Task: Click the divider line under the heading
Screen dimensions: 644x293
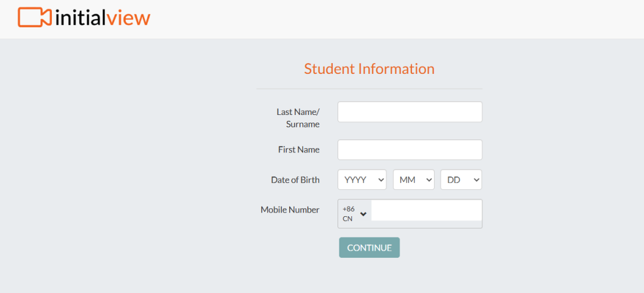Action: pos(369,89)
